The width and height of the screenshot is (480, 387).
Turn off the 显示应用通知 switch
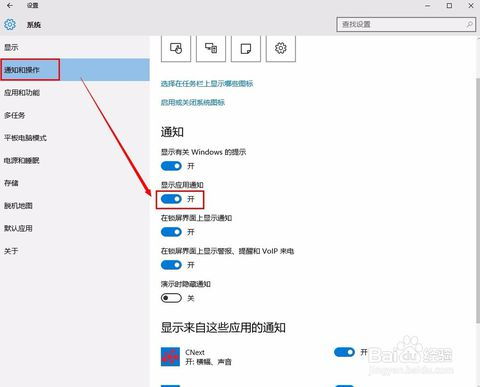[x=171, y=199]
